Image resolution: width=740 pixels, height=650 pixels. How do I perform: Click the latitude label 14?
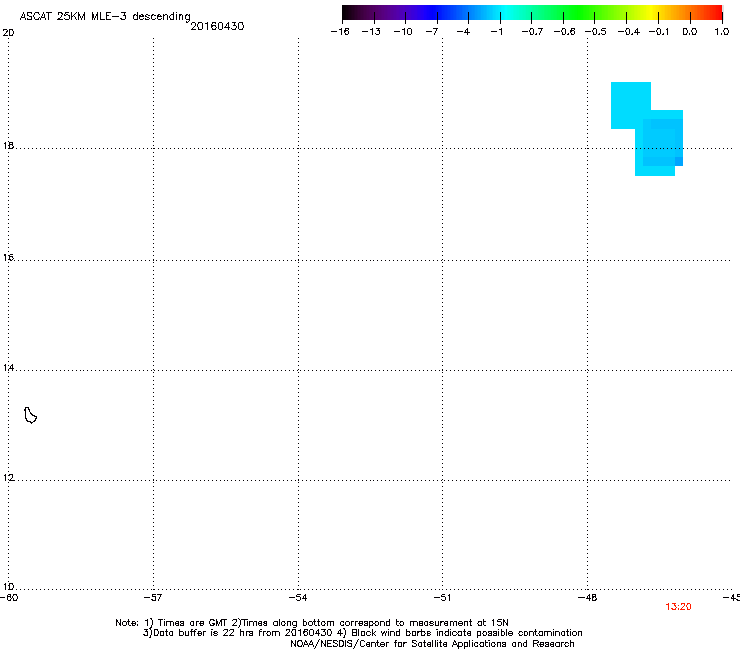tap(8, 367)
